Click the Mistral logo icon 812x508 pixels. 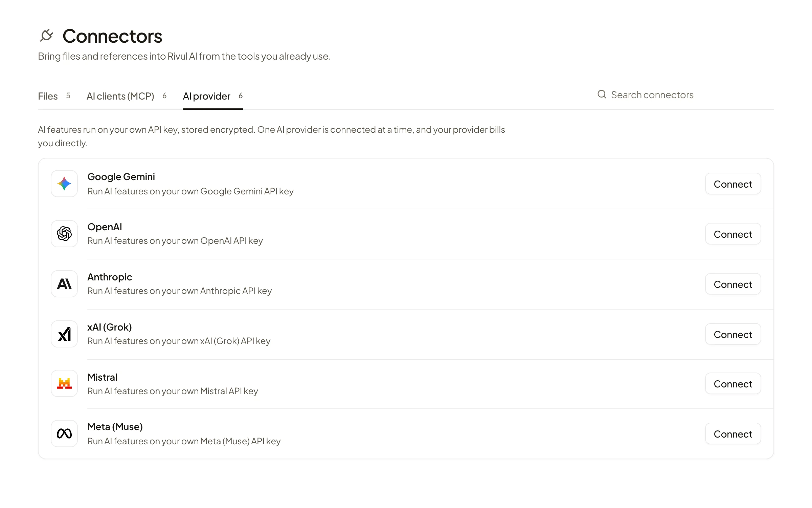(x=64, y=383)
